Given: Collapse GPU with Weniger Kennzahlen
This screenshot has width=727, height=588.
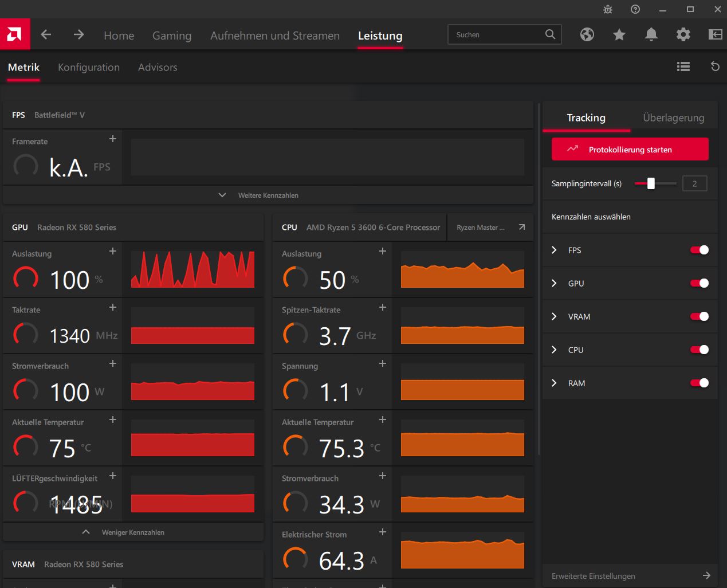Looking at the screenshot, I should [x=133, y=532].
